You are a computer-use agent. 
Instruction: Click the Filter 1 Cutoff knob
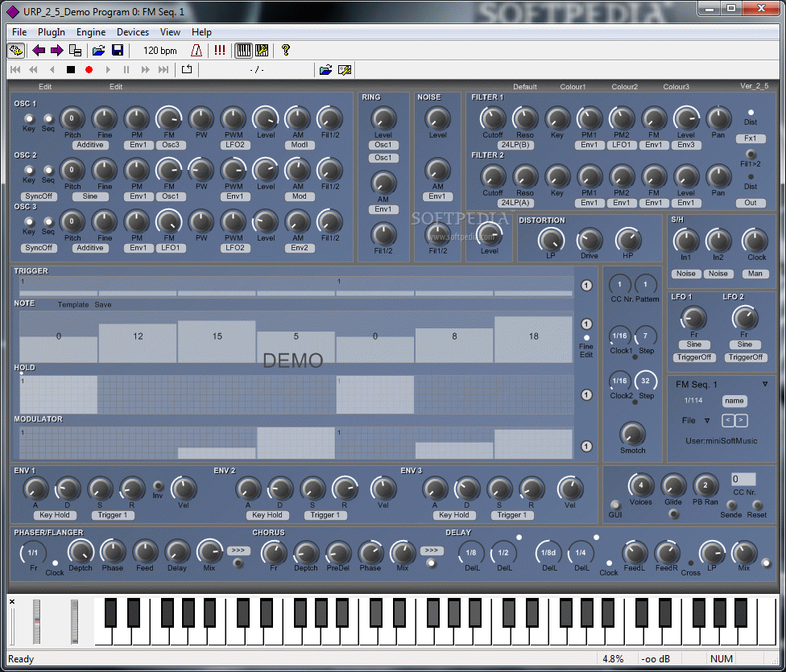[493, 119]
